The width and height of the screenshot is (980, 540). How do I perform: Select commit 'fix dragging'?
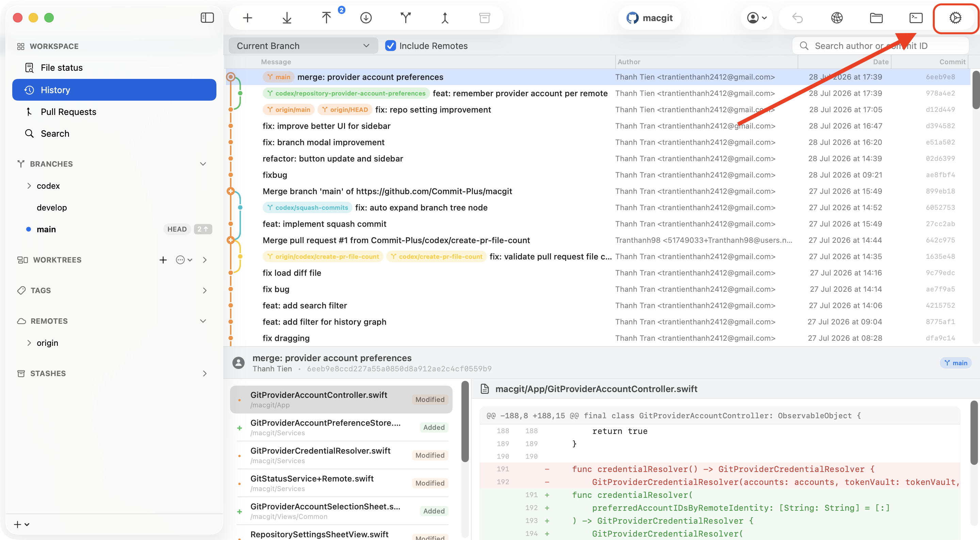point(598,338)
